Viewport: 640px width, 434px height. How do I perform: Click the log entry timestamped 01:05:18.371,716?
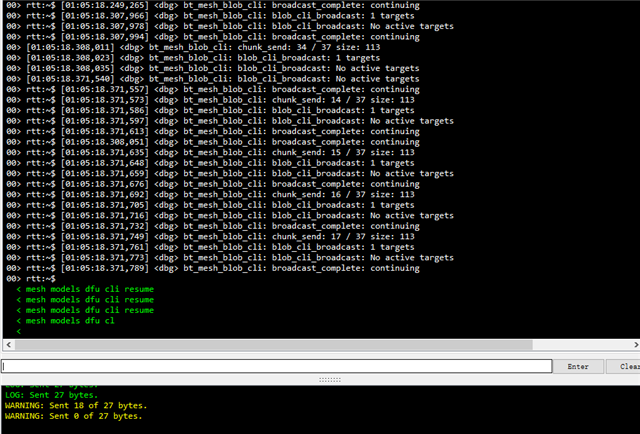230,216
